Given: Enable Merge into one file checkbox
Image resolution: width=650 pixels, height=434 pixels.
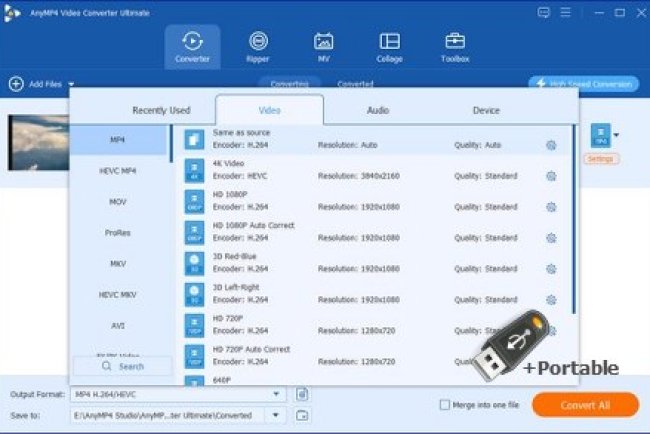Looking at the screenshot, I should pos(445,405).
